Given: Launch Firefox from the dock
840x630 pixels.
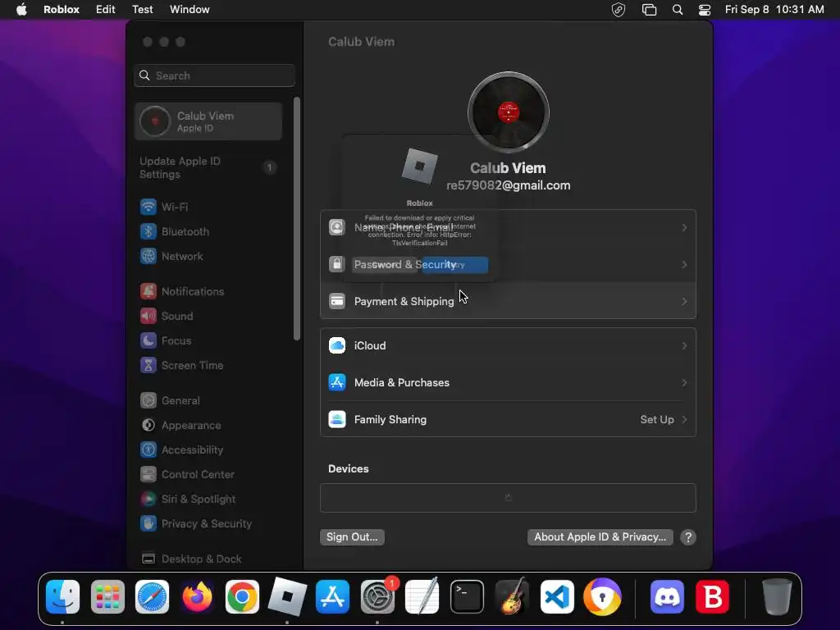Looking at the screenshot, I should pos(197,597).
